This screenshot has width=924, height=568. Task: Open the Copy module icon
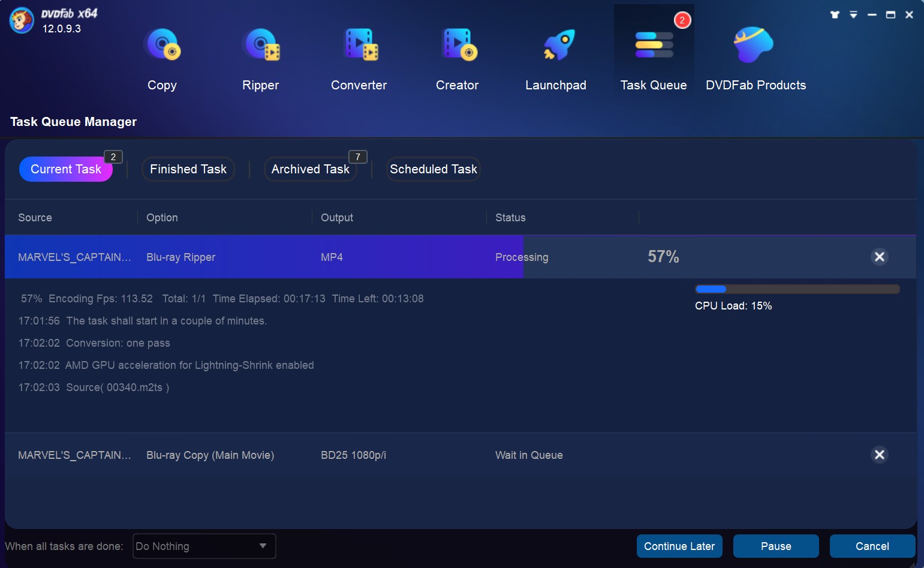click(x=162, y=45)
